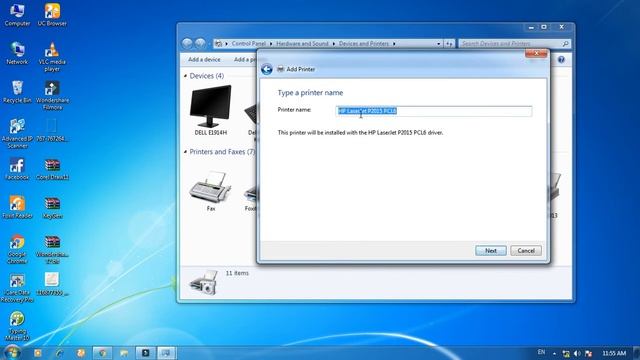Click the Cancel button in Add Printer

pyautogui.click(x=526, y=251)
